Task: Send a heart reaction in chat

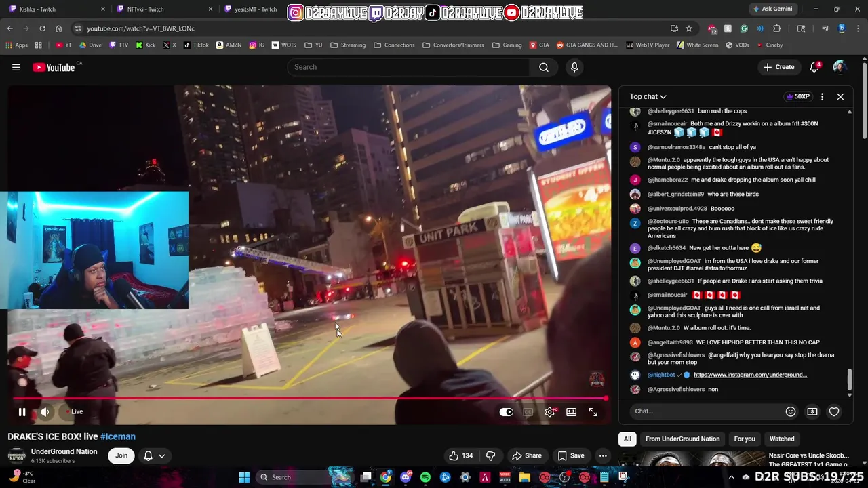Action: (834, 411)
